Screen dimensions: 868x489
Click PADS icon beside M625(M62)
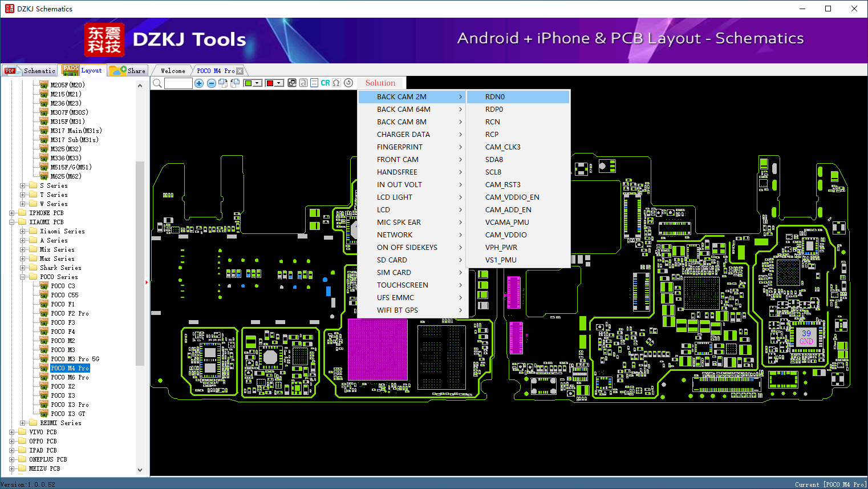44,176
